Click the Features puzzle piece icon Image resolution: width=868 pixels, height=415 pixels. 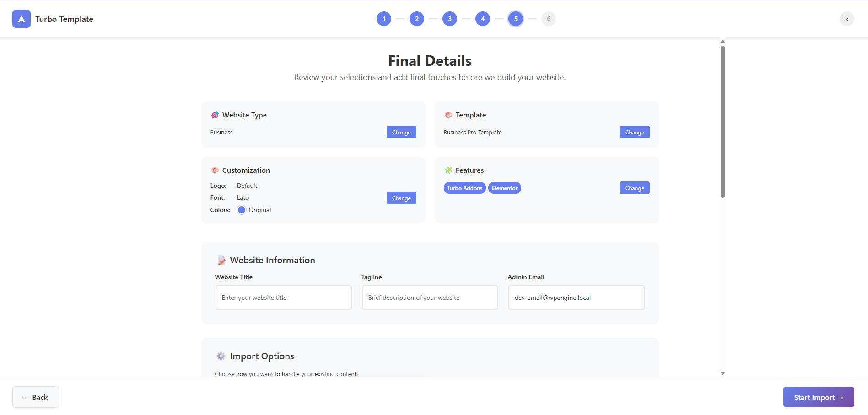coord(448,170)
